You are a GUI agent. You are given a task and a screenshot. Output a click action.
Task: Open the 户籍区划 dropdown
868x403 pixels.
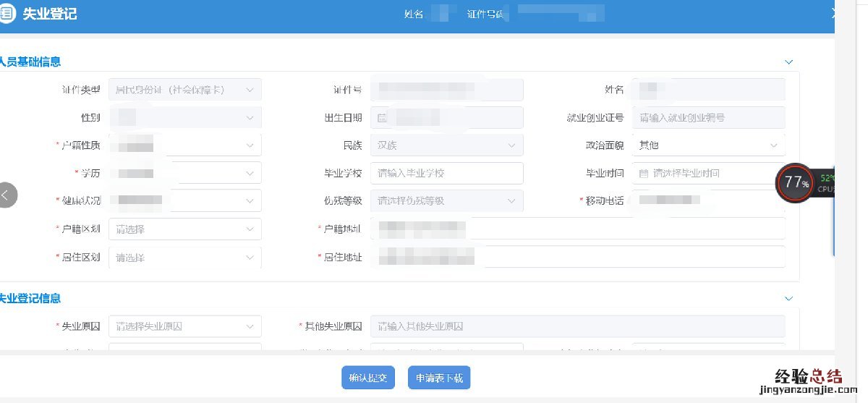click(x=184, y=229)
